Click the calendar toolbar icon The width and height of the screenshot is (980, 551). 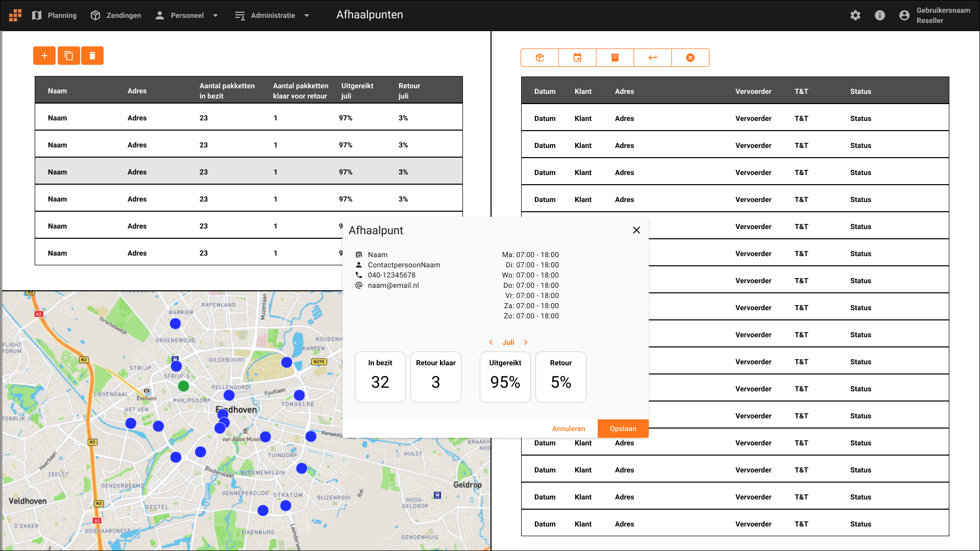(577, 58)
